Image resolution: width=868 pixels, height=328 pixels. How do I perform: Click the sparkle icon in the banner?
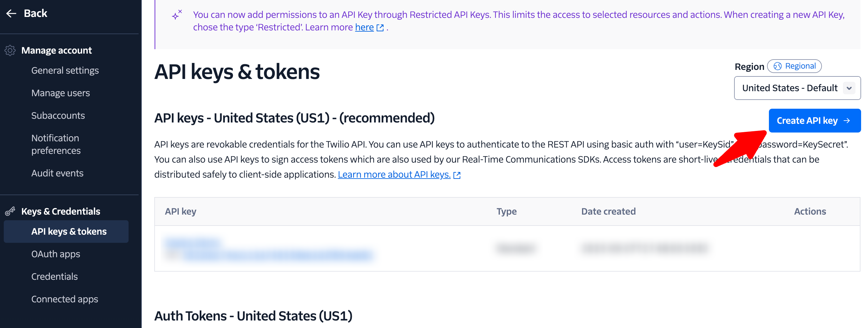(x=177, y=15)
